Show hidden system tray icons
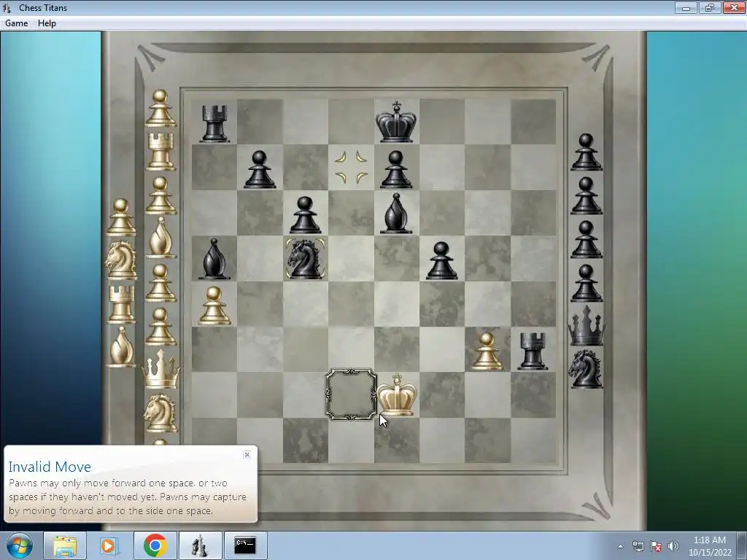The height and width of the screenshot is (560, 747). 620,546
